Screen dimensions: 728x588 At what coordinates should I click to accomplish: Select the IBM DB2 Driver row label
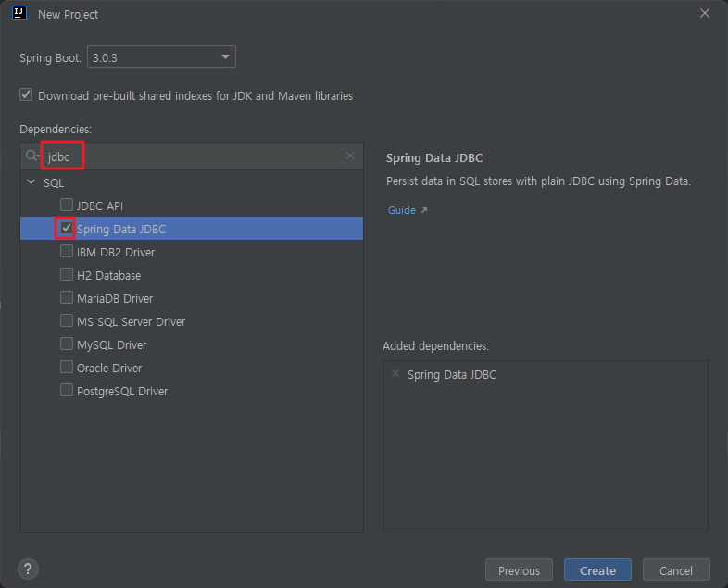point(116,253)
